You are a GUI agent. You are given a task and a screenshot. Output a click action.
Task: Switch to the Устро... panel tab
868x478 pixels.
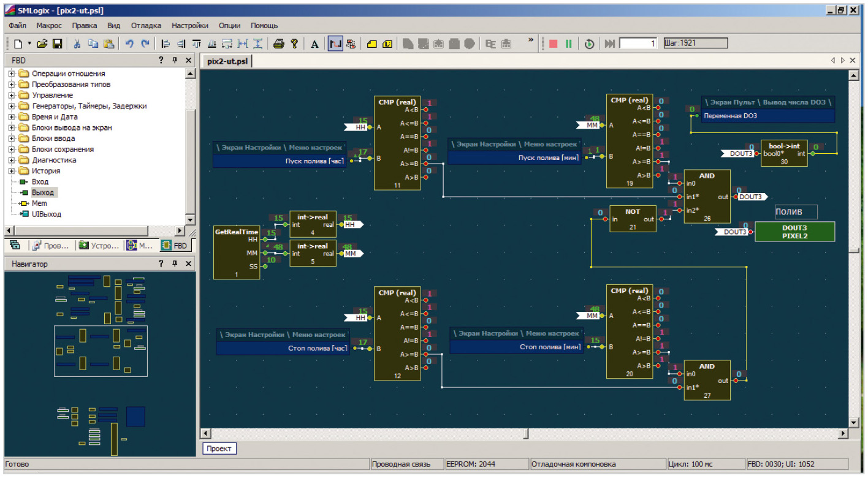100,246
